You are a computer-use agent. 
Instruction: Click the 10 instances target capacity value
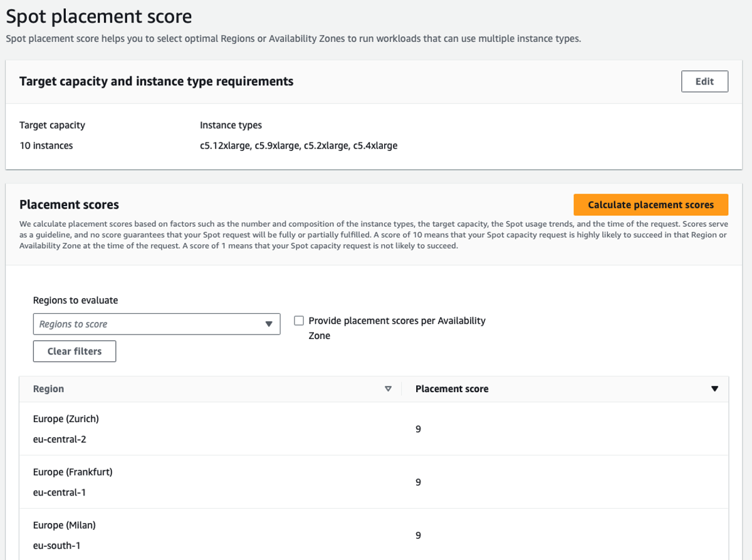46,145
